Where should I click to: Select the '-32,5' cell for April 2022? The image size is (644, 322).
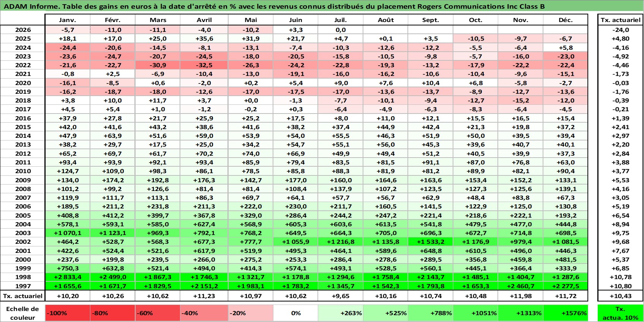click(204, 65)
